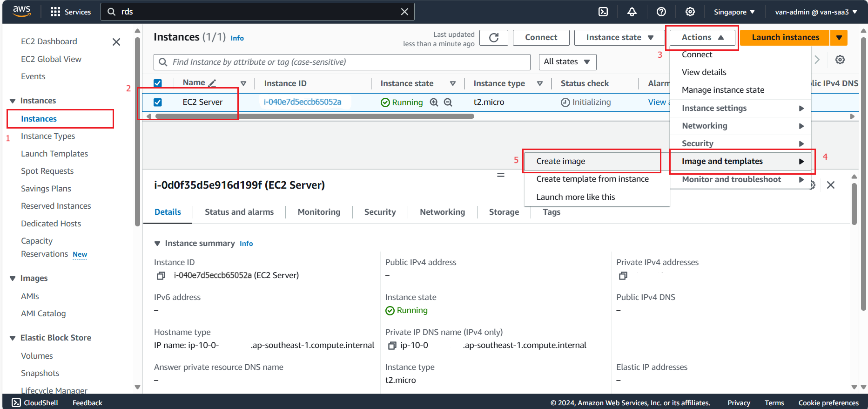Collapse the Instance summary section

(x=157, y=244)
